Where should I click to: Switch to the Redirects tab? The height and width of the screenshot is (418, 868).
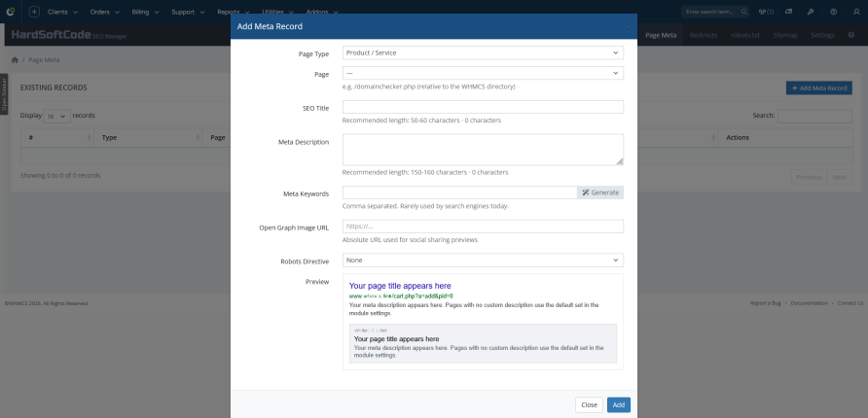point(704,35)
